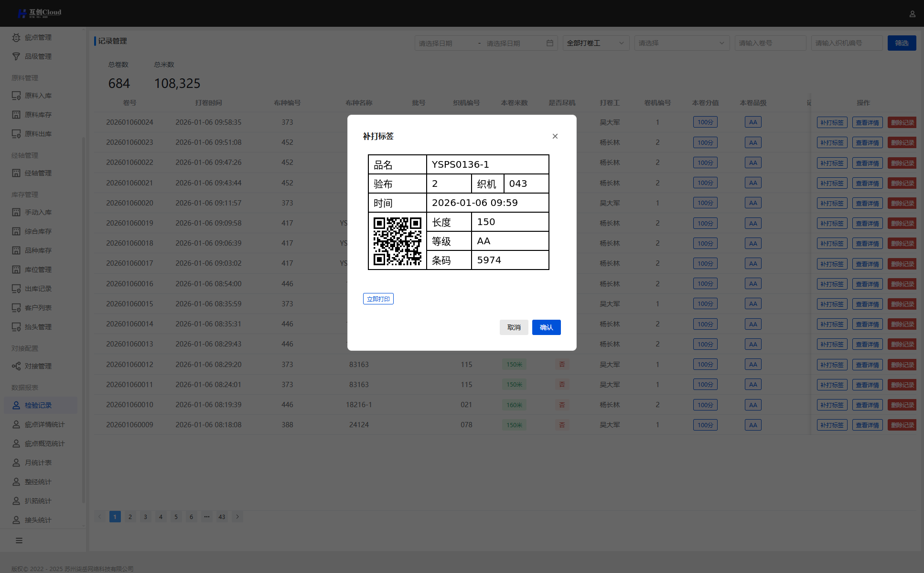
Task: Select 月统计表 in sidebar menu
Action: (x=38, y=463)
